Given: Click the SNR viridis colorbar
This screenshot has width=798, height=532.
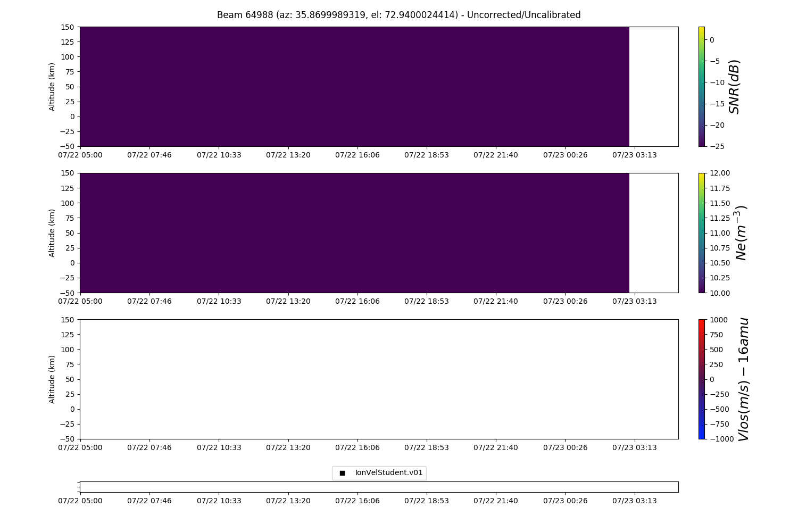Looking at the screenshot, I should [x=701, y=86].
